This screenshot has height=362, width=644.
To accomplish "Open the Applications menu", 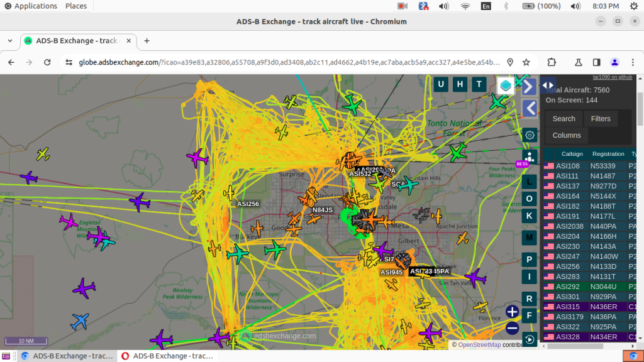I will click(31, 6).
